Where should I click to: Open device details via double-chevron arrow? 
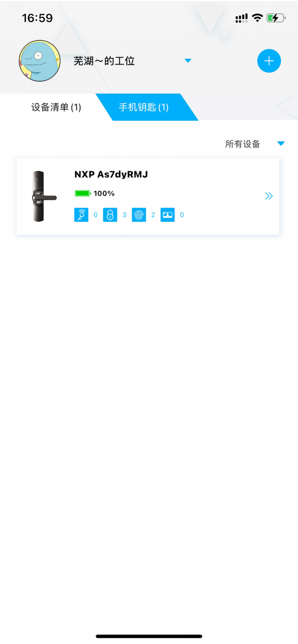click(x=269, y=196)
